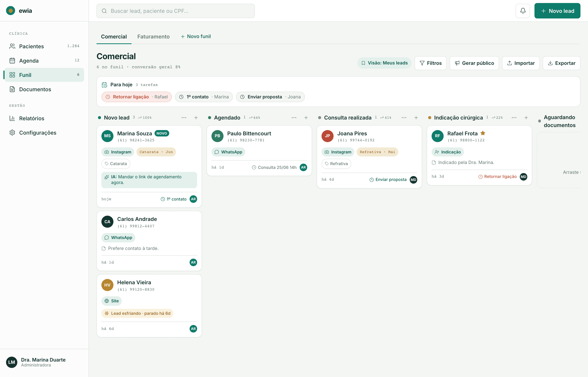This screenshot has width=588, height=377.
Task: Select the Refrativa tag on Joana's card
Action: coord(336,164)
